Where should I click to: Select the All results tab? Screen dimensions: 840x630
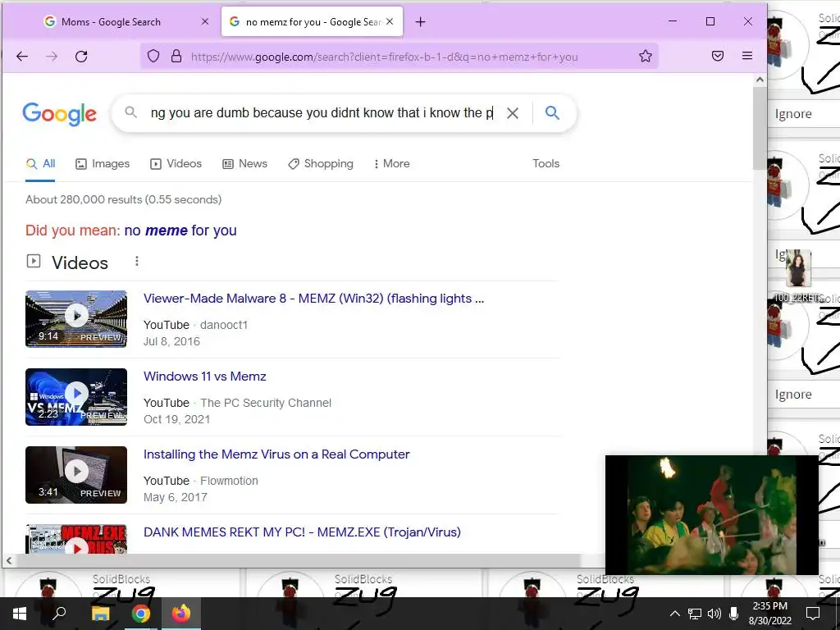[41, 164]
